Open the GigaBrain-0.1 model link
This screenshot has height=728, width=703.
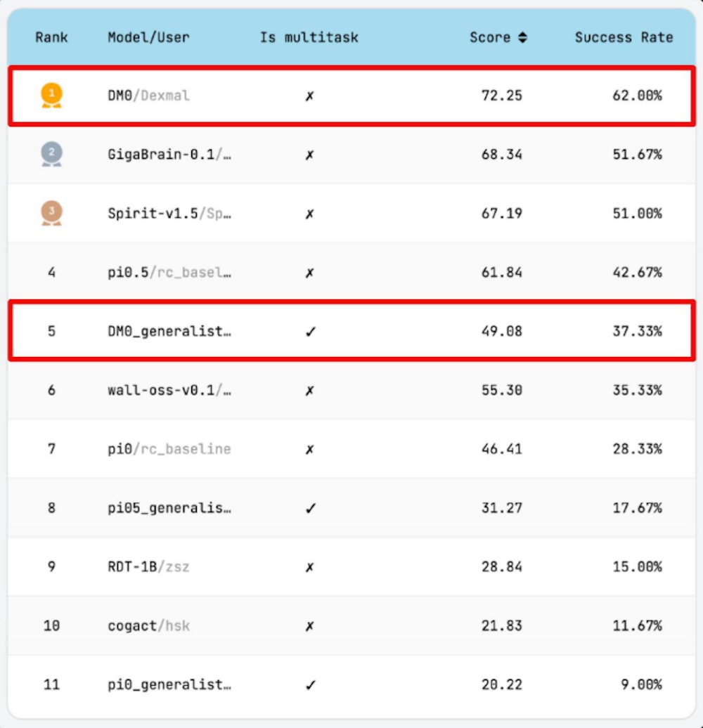169,155
